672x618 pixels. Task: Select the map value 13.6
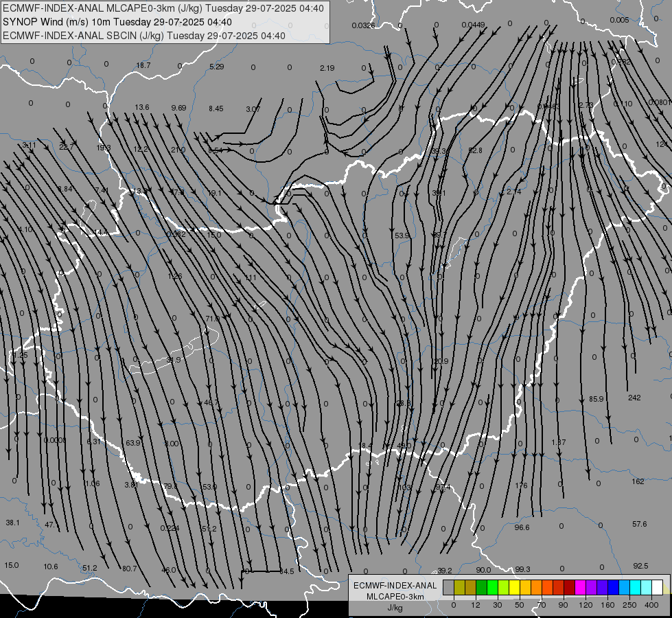click(142, 107)
